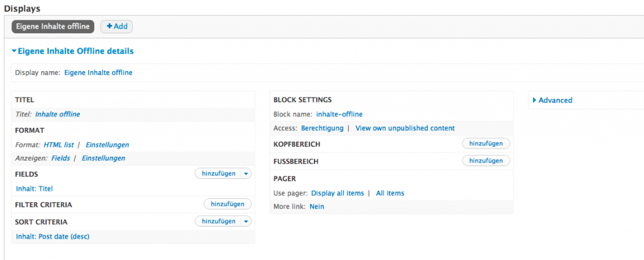644x260 pixels.
Task: Change the title Inhalte offline link
Action: 57,114
